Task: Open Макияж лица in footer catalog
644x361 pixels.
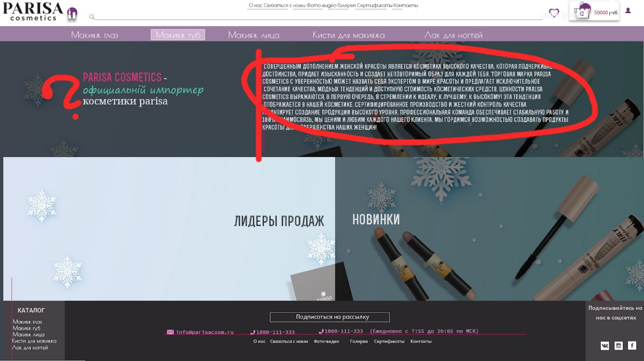Action: (29, 334)
